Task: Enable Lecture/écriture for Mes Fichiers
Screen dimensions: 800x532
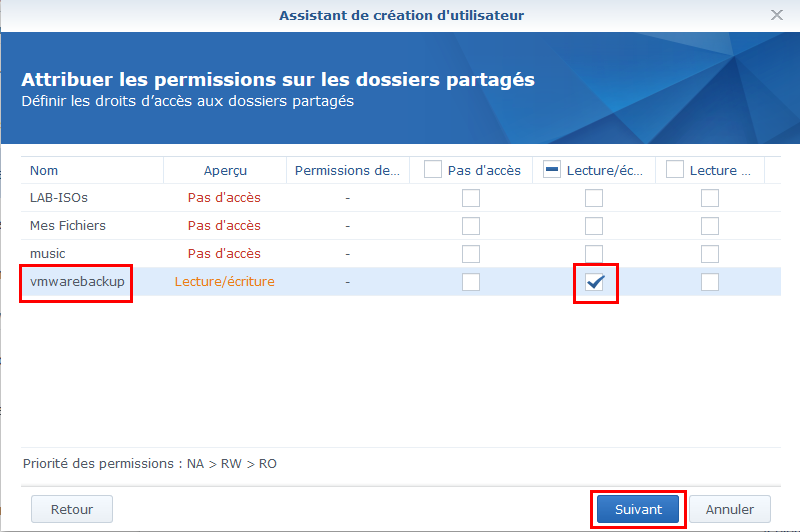Action: click(x=593, y=226)
